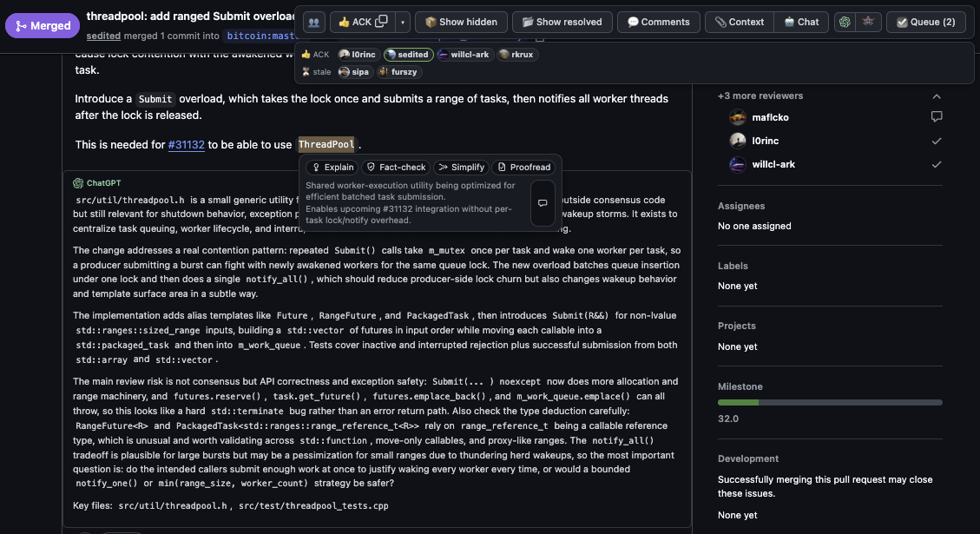Click the ChatGPT label icon above summary

[x=78, y=183]
